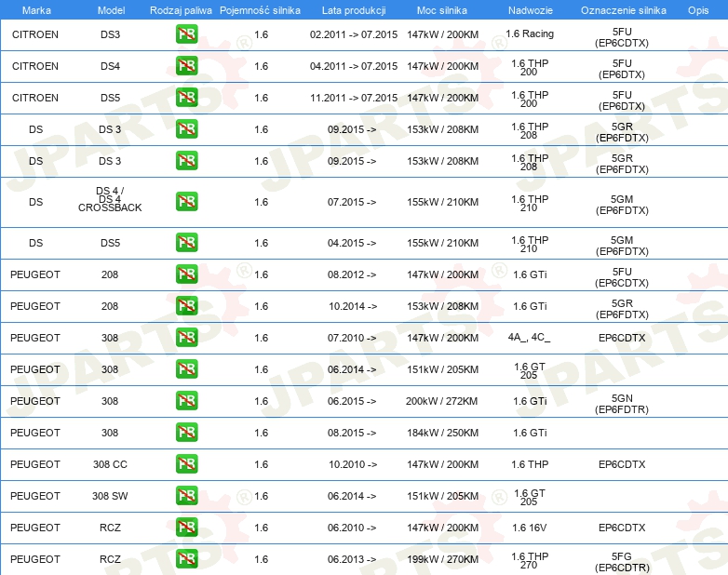728x575 pixels.
Task: Select the power cell '184kW / 250KM'
Action: pos(443,433)
